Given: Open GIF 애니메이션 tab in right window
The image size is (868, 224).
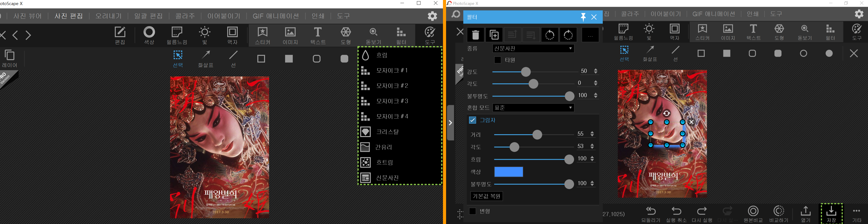Looking at the screenshot, I should coord(714,14).
